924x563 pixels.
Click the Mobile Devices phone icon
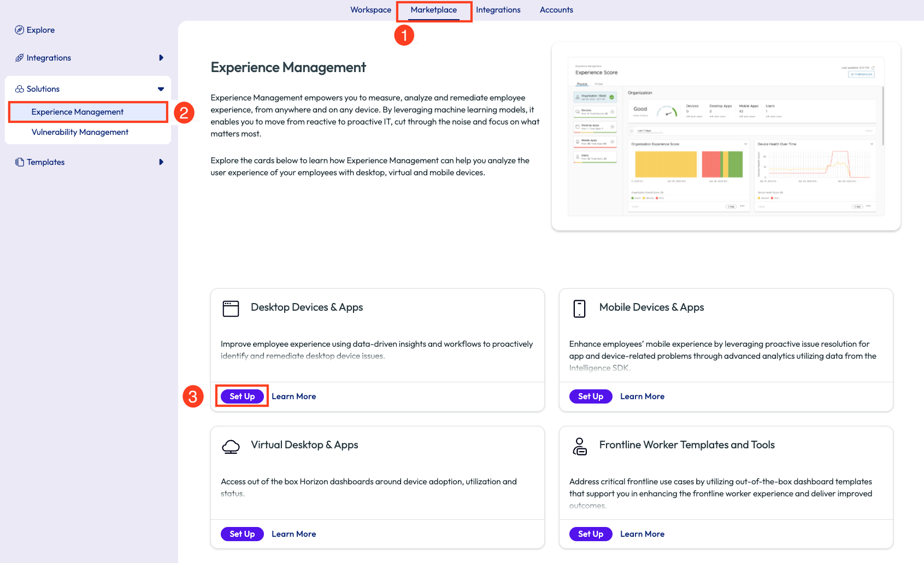(579, 309)
